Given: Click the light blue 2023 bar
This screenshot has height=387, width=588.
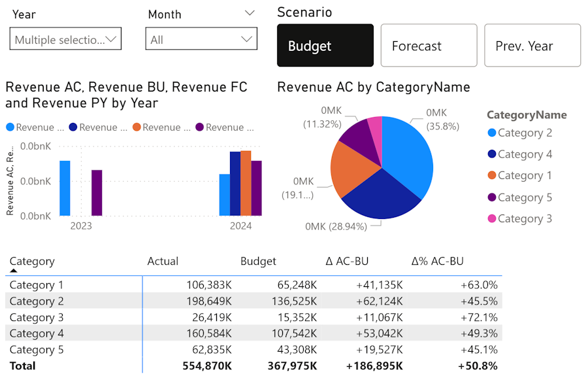Looking at the screenshot, I should pyautogui.click(x=65, y=188).
